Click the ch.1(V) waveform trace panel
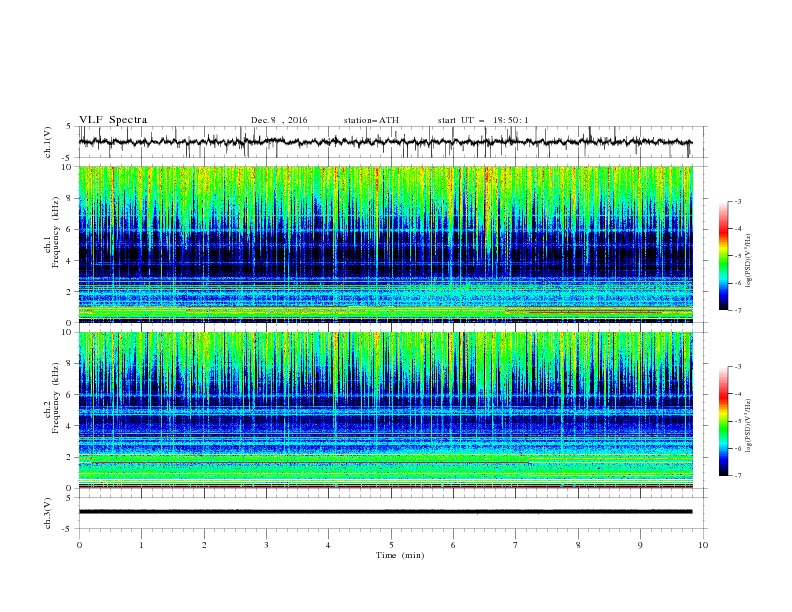 pos(392,142)
